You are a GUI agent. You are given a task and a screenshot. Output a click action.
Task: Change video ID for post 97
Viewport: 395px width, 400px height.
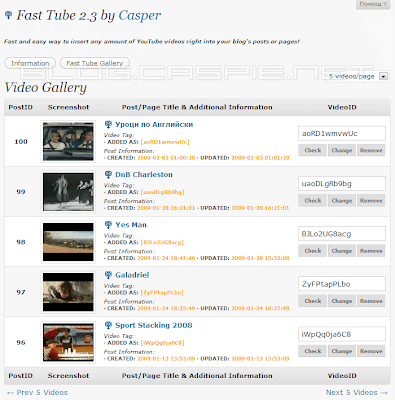click(x=342, y=301)
